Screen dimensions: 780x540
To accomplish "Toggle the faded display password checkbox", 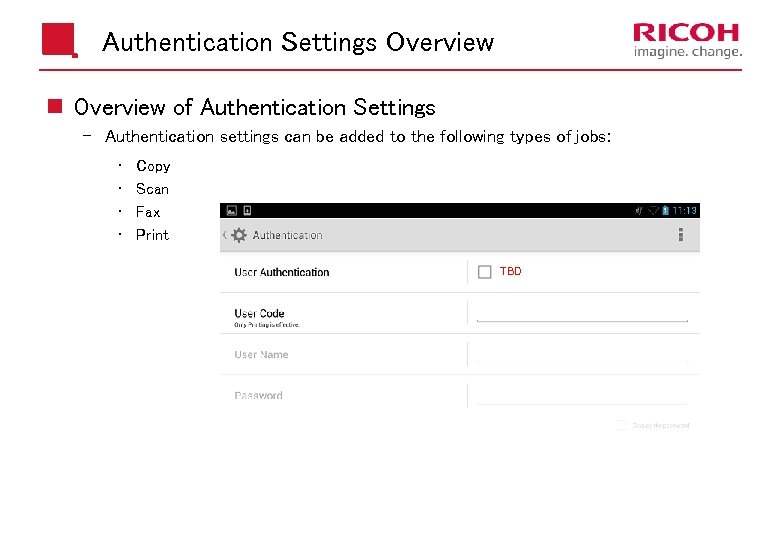I will [x=622, y=425].
